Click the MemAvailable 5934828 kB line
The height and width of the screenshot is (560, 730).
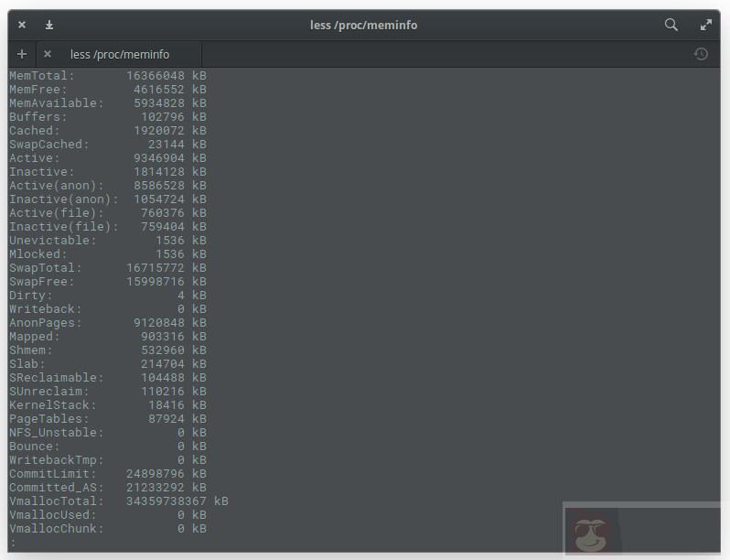(108, 102)
